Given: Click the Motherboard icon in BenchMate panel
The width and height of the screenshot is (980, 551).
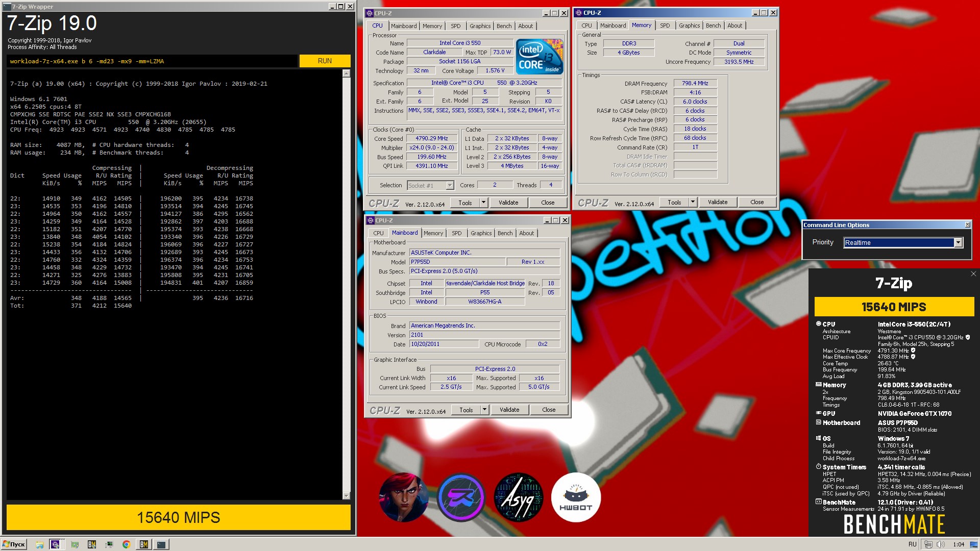Looking at the screenshot, I should tap(819, 422).
